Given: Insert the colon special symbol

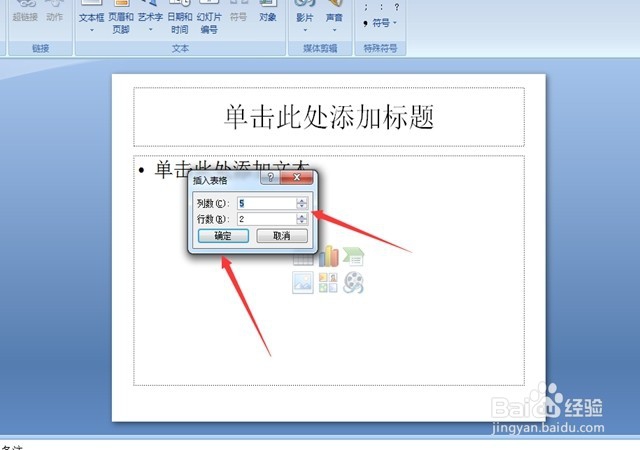Looking at the screenshot, I should tap(381, 7).
